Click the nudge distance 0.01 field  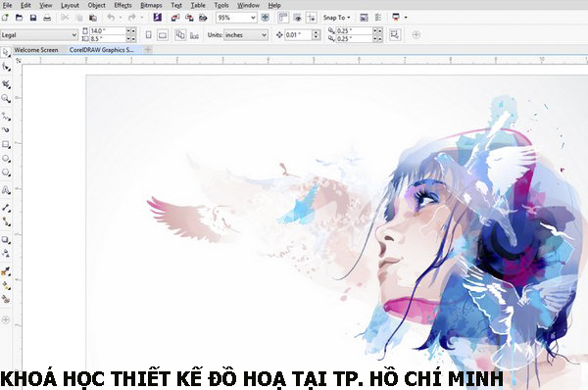tap(298, 35)
